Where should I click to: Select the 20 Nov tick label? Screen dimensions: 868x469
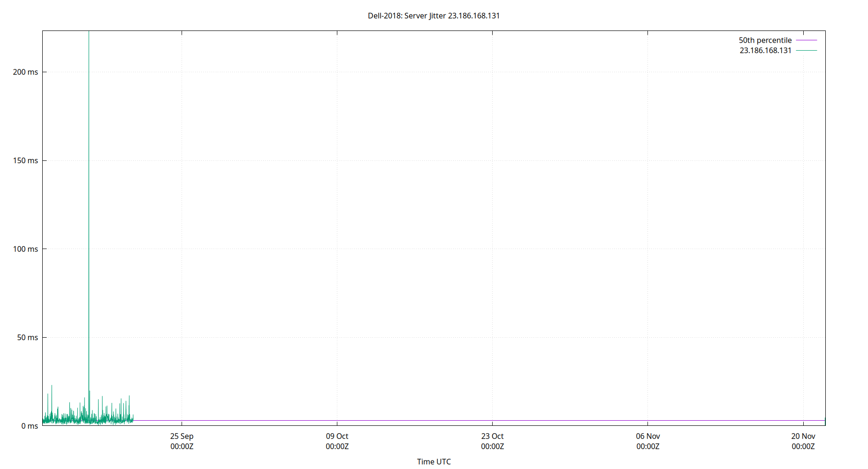click(803, 436)
